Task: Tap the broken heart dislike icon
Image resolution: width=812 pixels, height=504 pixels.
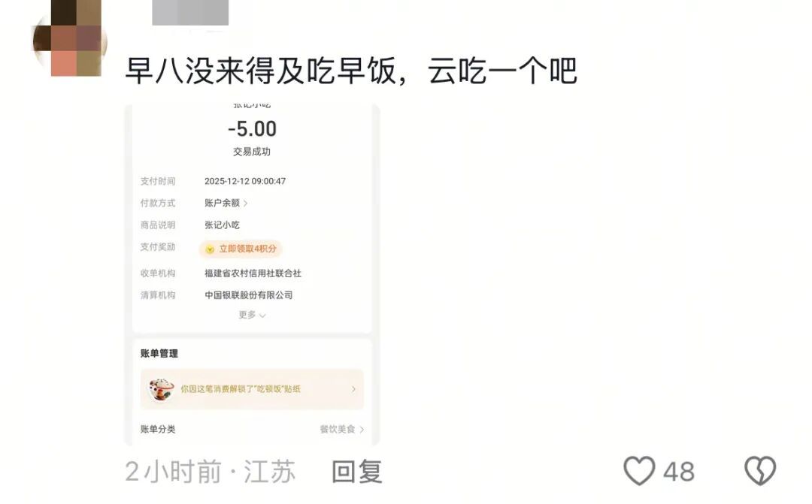Action: (759, 470)
